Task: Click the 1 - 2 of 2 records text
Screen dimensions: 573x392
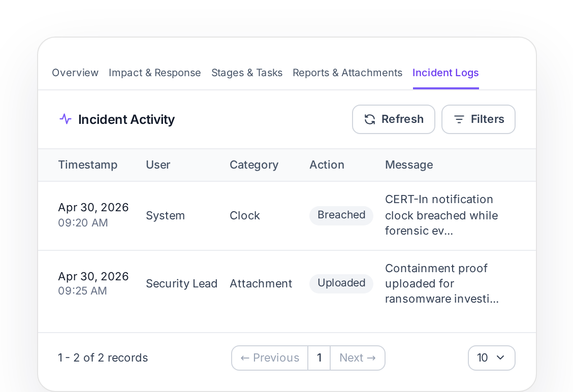Action: click(103, 357)
